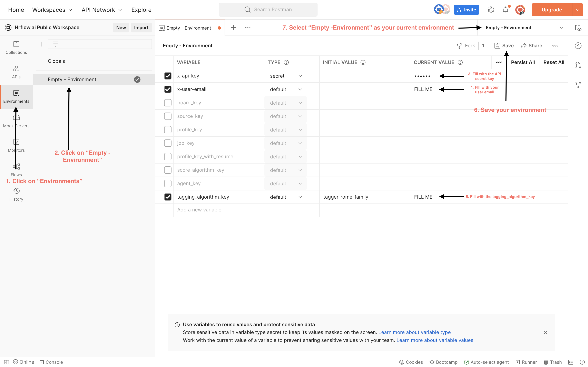
Task: Click the notifications bell icon
Action: (x=505, y=10)
